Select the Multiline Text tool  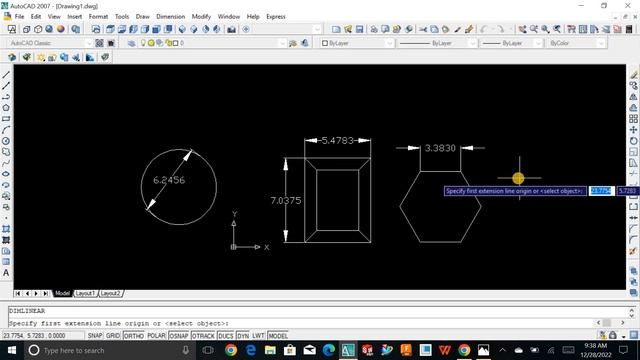click(6, 273)
